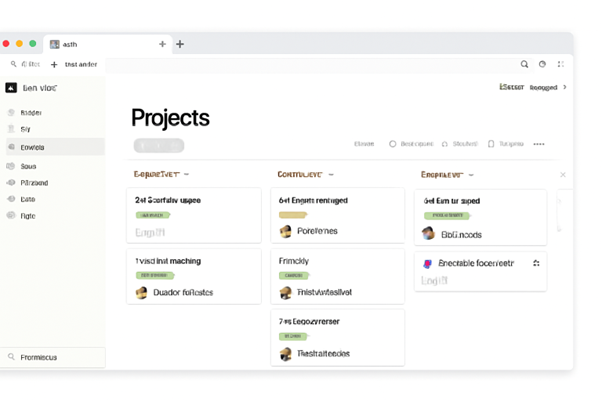This screenshot has width=602, height=401.
Task: Open the 'Badder' sidebar item
Action: click(30, 113)
